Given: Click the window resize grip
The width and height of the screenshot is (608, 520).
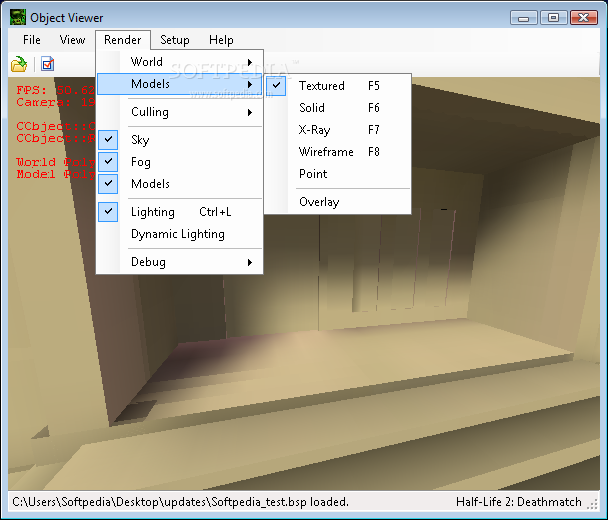Looking at the screenshot, I should 592,504.
